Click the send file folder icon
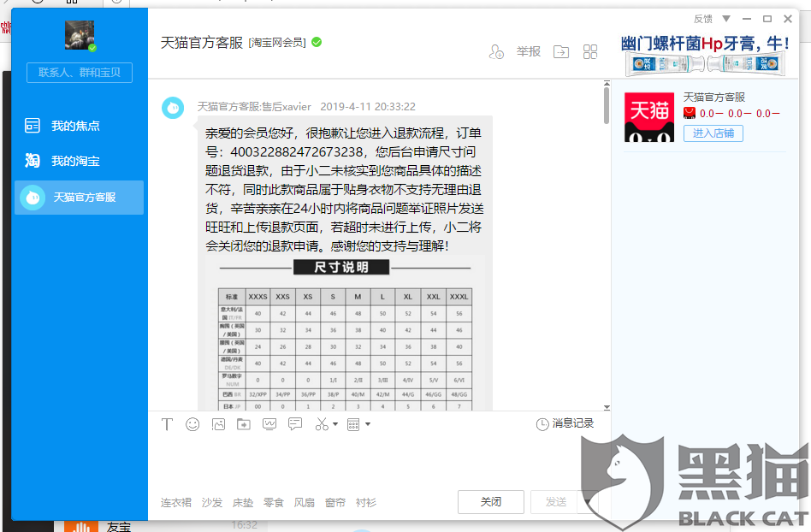The height and width of the screenshot is (532, 811). [244, 424]
